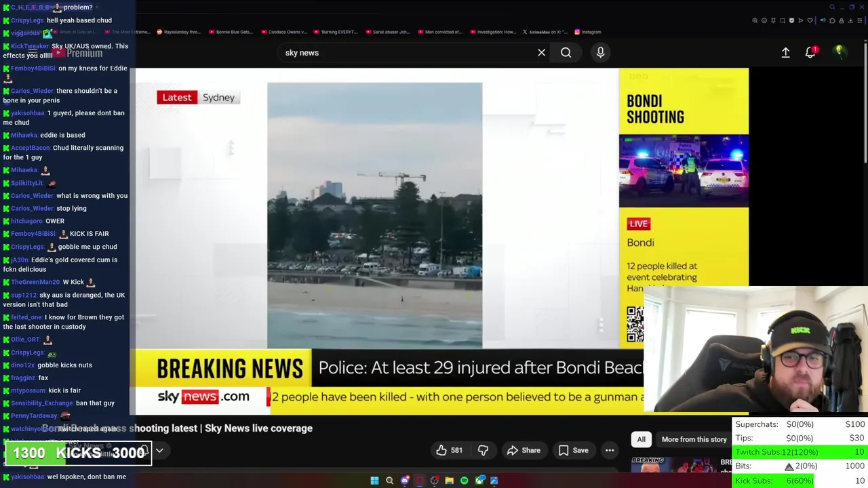Screen dimensions: 868x488
Task: Open the browser tab search magnifier
Action: 832,7
